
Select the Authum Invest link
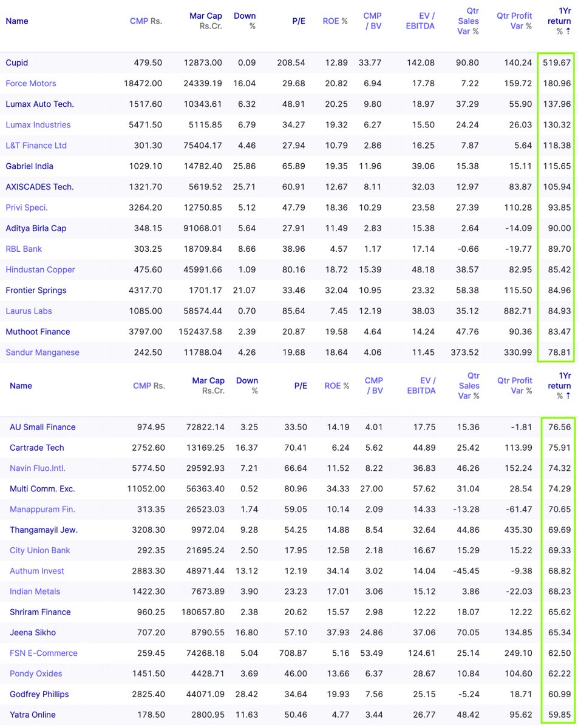click(37, 571)
